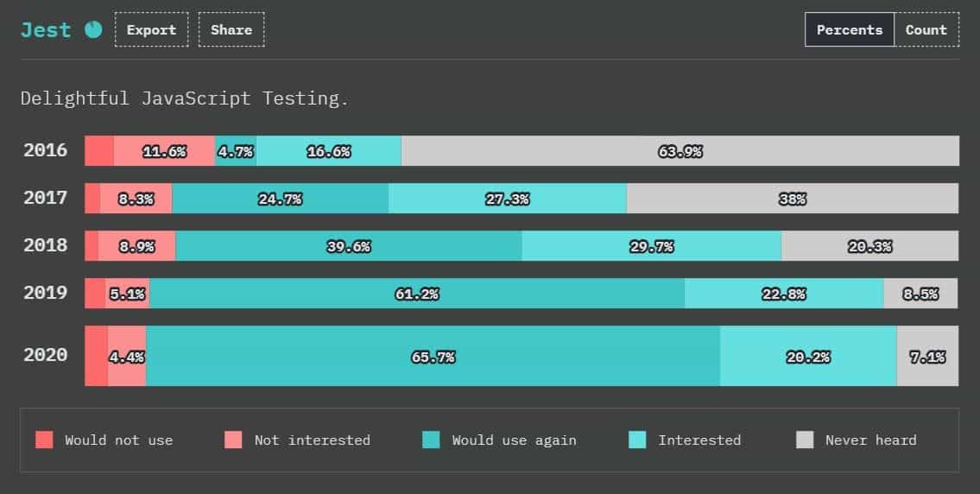Click the 2016 'Not interested' 11.6% segment
The height and width of the screenshot is (494, 980).
(x=164, y=151)
